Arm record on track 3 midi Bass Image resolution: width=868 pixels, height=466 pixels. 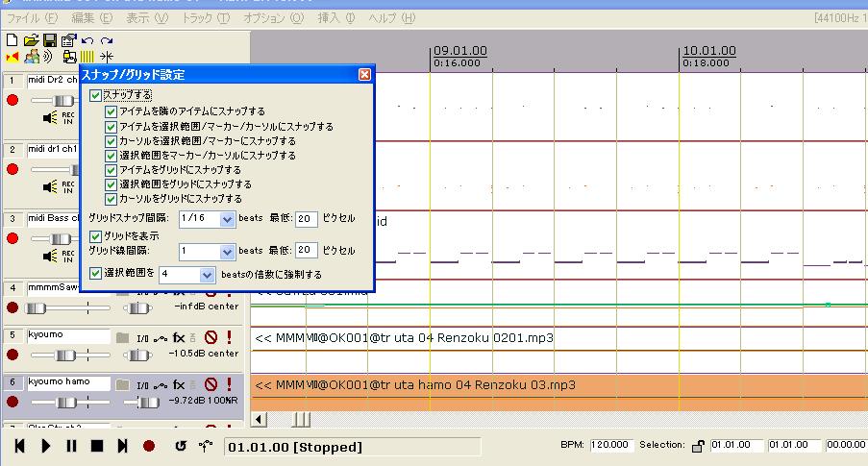(12, 238)
